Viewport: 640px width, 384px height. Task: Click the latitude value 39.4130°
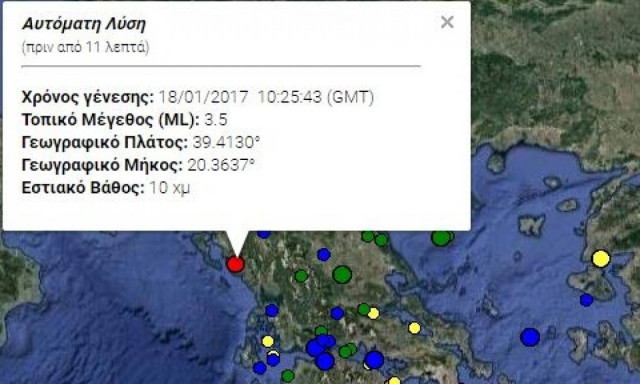point(226,142)
